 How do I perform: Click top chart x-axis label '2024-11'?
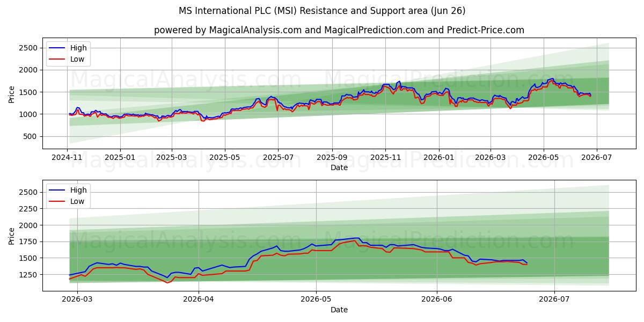[x=67, y=158]
